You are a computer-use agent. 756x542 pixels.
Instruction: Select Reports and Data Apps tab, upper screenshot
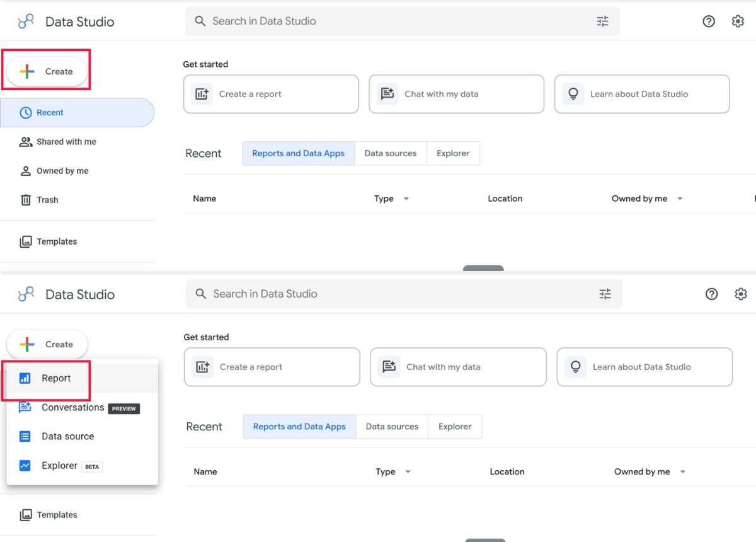coord(299,153)
